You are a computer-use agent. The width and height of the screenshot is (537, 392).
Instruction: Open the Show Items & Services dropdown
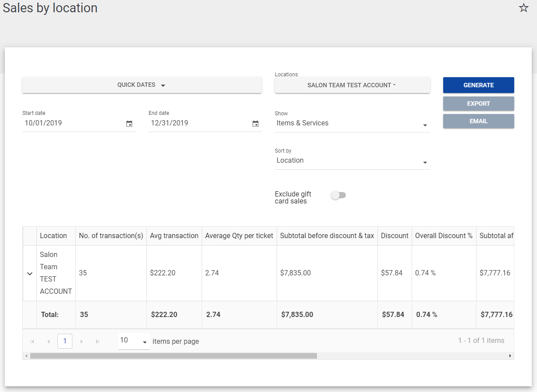coord(352,124)
